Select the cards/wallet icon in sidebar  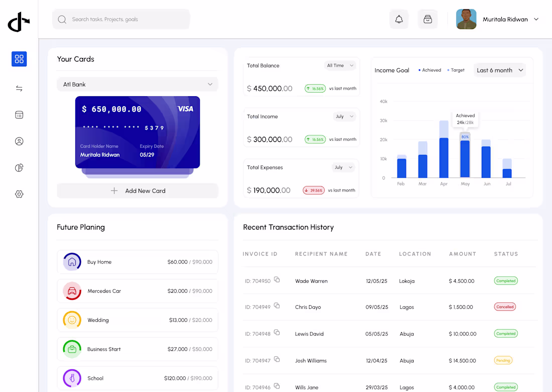pyautogui.click(x=19, y=115)
